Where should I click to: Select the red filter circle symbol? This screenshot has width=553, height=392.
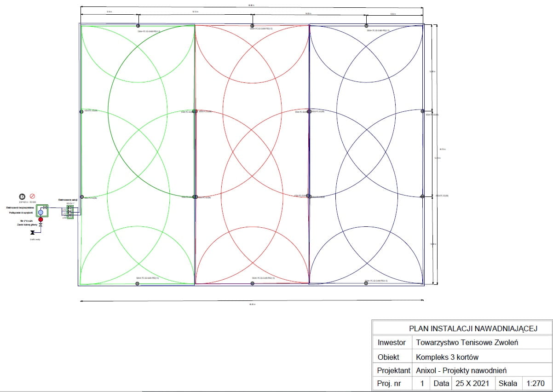click(x=40, y=219)
